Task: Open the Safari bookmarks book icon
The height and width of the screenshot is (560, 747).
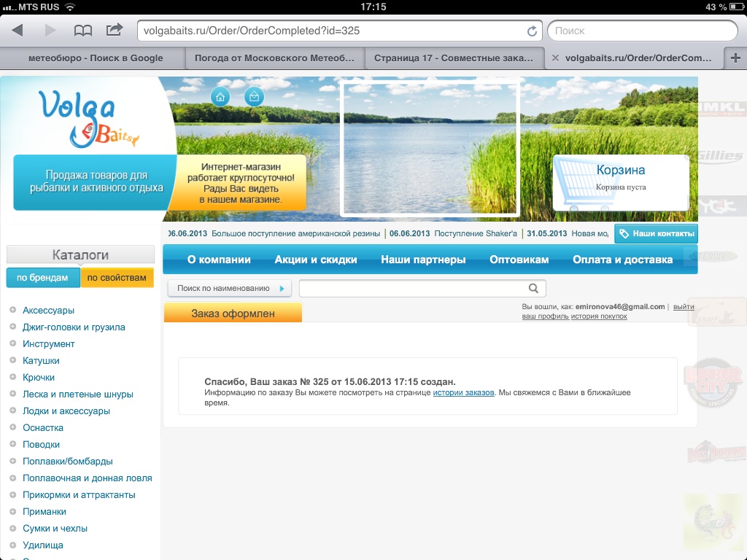Action: (x=83, y=31)
